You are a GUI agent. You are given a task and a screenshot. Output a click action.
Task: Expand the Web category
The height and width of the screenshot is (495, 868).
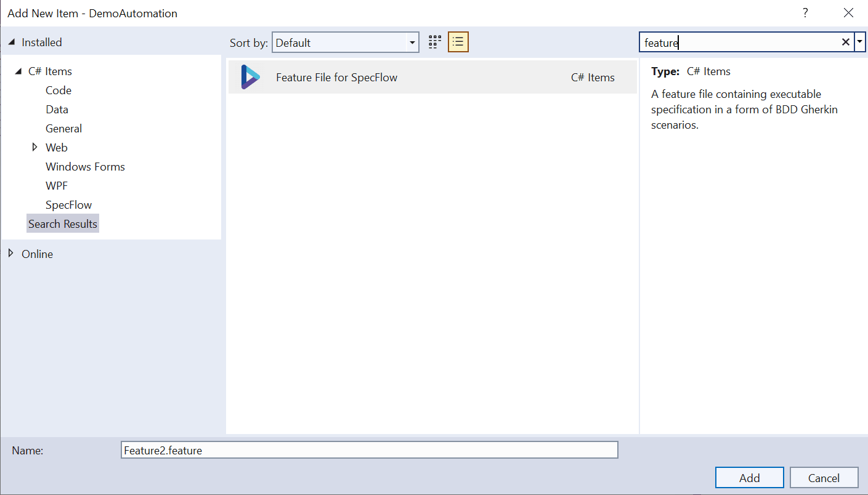34,147
